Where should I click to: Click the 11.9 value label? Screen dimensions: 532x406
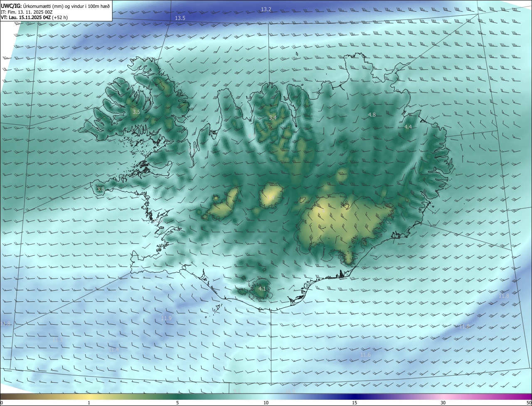[166, 318]
